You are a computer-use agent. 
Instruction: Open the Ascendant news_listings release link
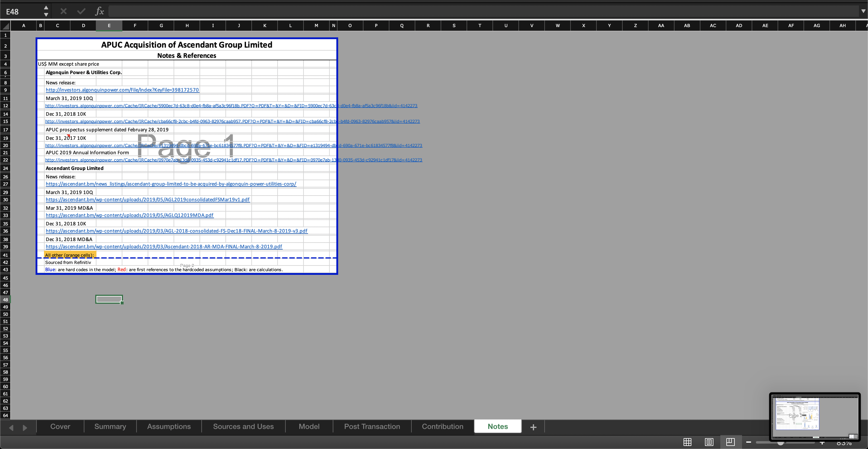click(x=171, y=184)
